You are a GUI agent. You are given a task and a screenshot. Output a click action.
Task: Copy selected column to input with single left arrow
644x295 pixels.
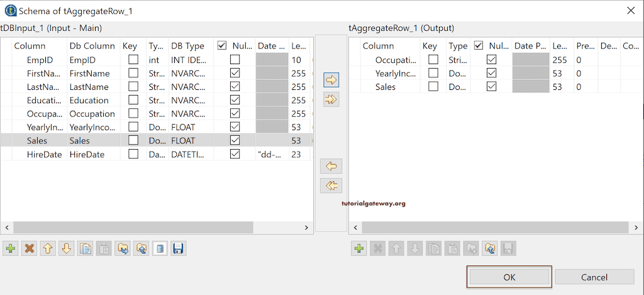tap(331, 167)
